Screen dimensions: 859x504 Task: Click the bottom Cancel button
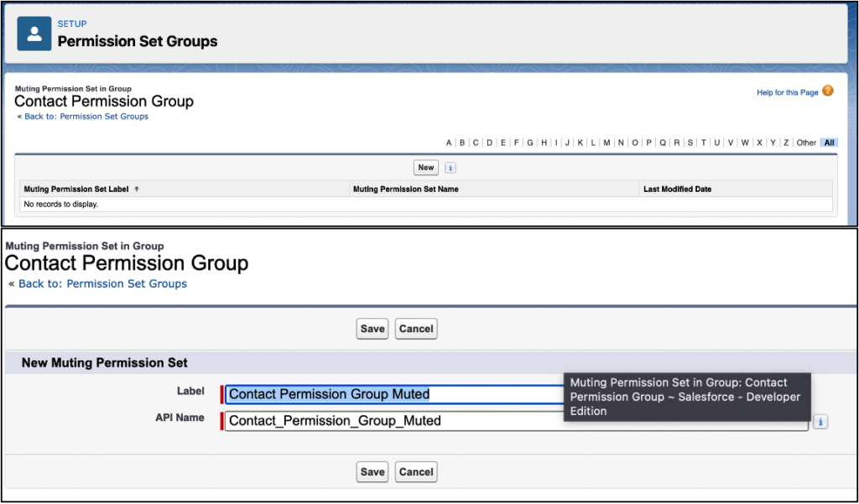tap(415, 471)
